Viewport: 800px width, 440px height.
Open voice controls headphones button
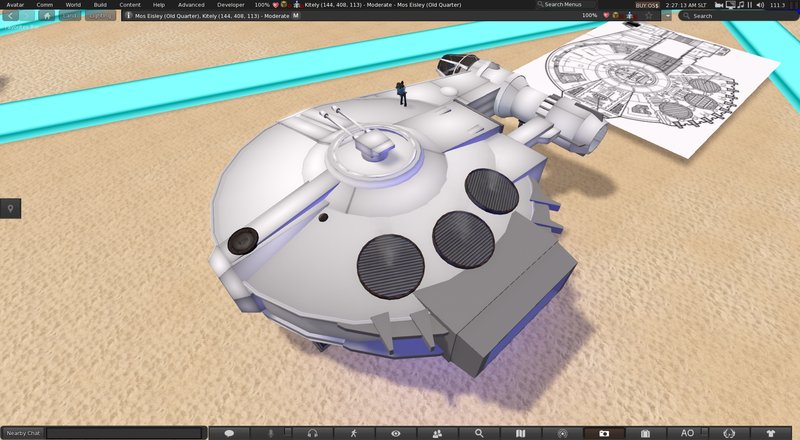point(312,433)
